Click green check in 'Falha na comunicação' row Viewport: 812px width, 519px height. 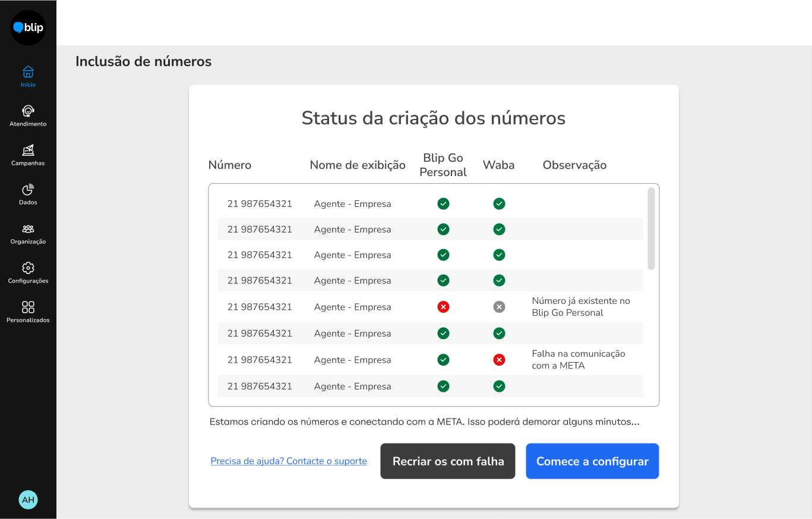click(x=443, y=360)
